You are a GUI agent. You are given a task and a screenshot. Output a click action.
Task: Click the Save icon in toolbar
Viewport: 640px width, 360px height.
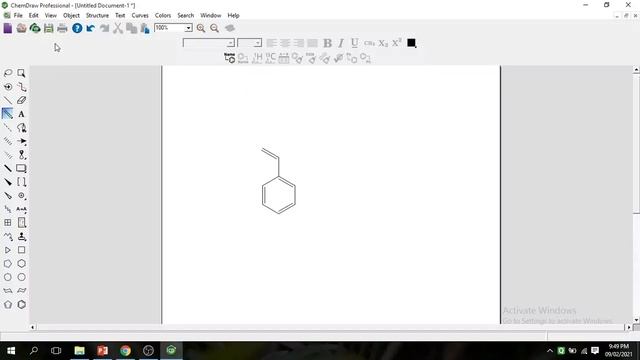coord(49,28)
